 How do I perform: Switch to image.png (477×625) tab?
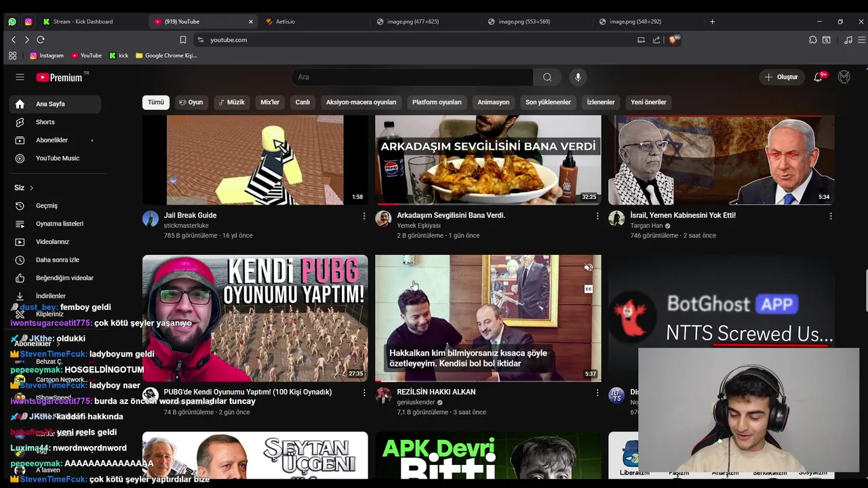click(x=425, y=22)
